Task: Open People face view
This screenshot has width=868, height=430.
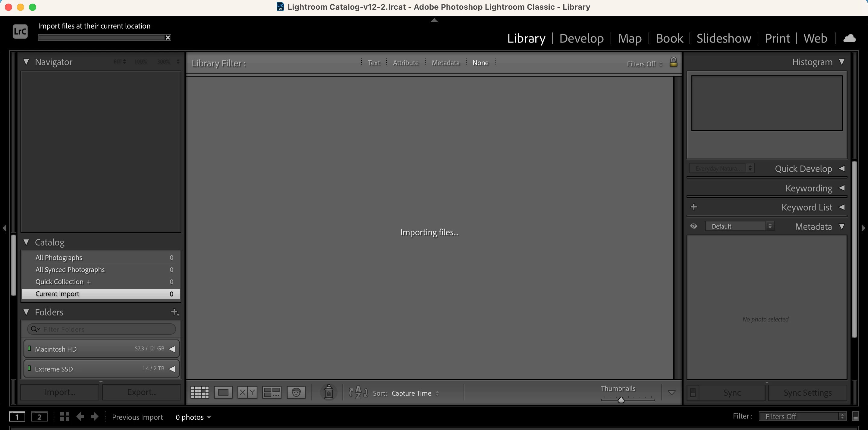Action: coord(296,392)
